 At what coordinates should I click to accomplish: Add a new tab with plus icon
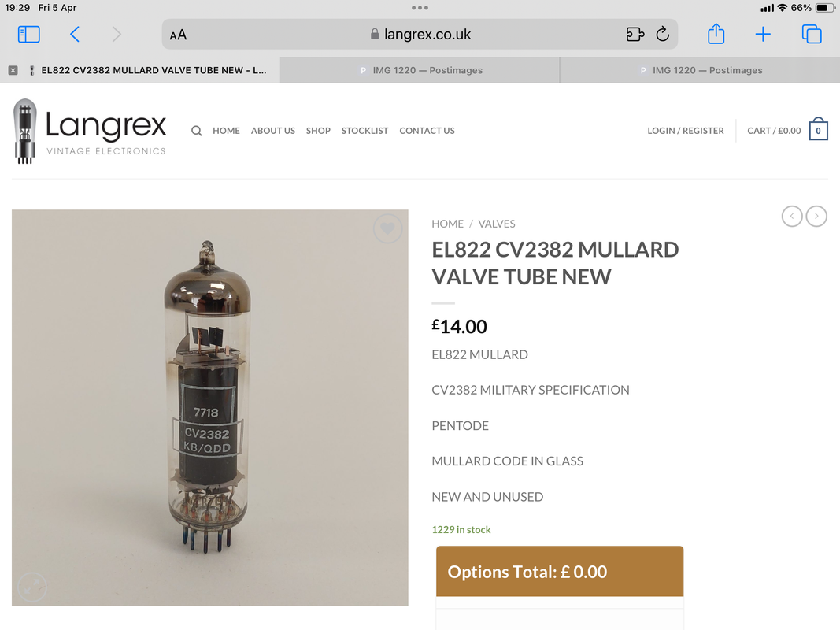coord(763,35)
